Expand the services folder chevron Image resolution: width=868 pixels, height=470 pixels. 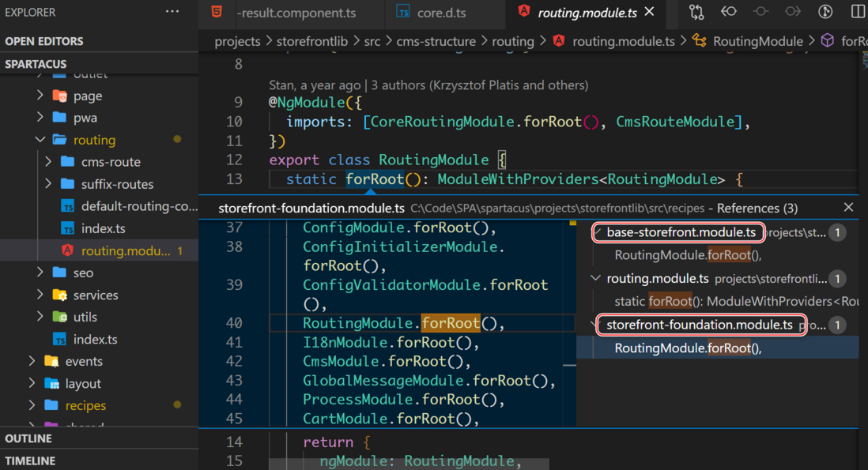[x=40, y=294]
